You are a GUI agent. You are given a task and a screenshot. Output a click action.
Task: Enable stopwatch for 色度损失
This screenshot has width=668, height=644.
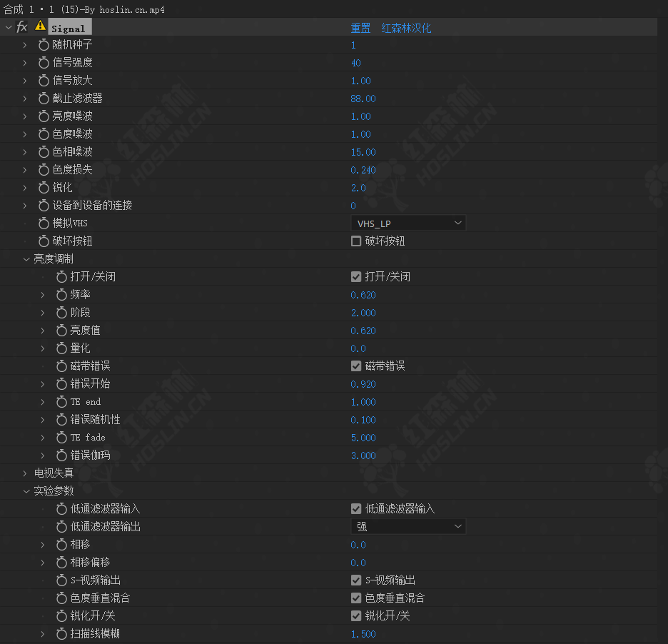[x=44, y=170]
